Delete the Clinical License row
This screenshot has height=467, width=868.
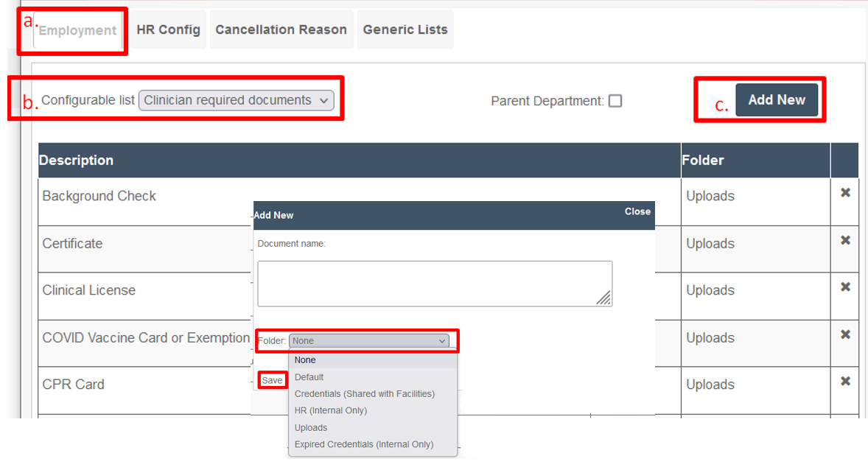(x=845, y=287)
